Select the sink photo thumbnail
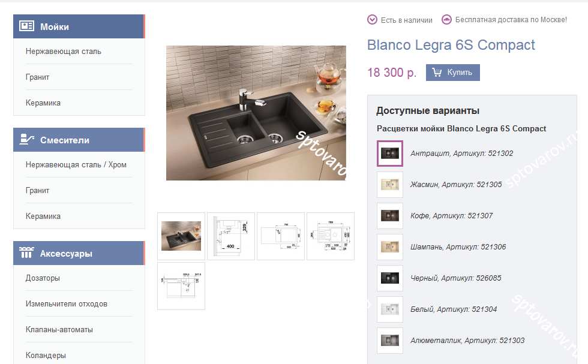The width and height of the screenshot is (588, 364). (181, 236)
